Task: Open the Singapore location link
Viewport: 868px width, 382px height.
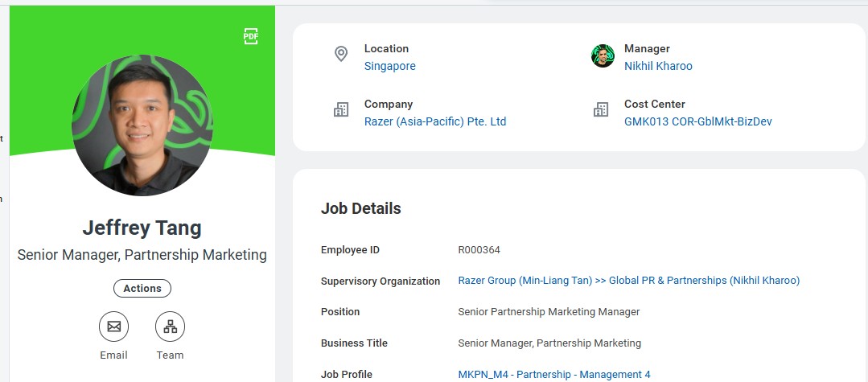Action: click(389, 67)
